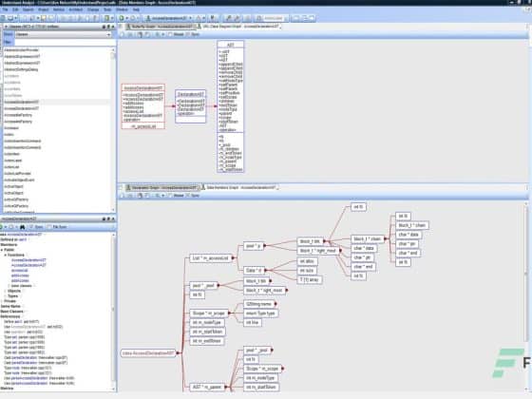
Task: Close the Classes entity filter panel
Action: (113, 27)
